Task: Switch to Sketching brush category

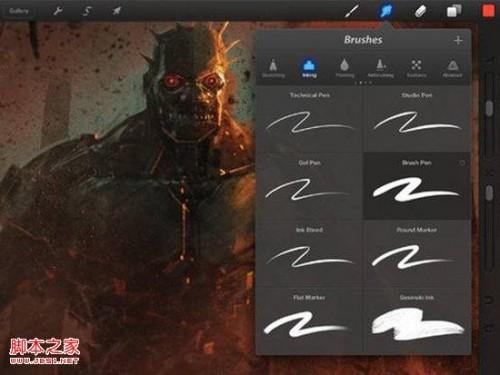Action: click(273, 68)
